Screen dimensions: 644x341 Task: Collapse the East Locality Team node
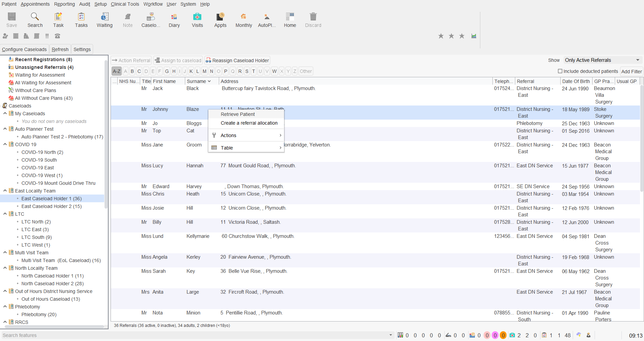click(x=5, y=191)
